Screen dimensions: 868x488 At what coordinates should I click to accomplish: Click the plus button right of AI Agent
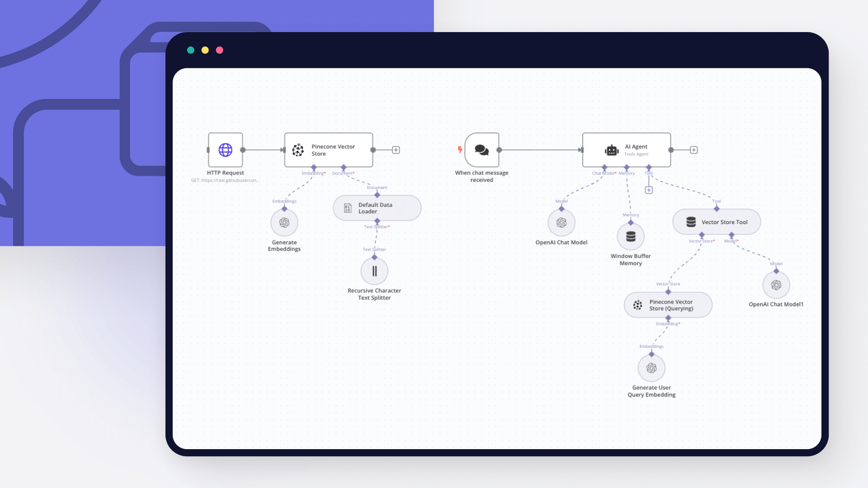point(694,150)
